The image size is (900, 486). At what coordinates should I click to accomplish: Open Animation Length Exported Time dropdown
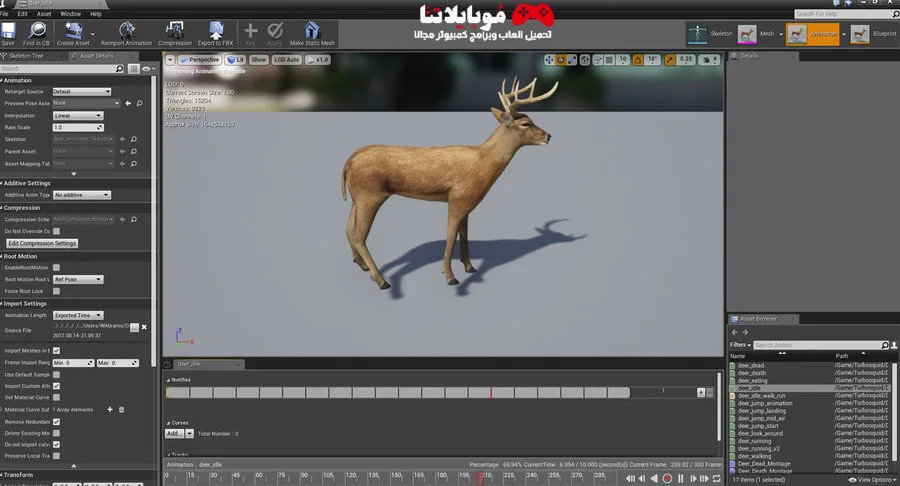78,315
